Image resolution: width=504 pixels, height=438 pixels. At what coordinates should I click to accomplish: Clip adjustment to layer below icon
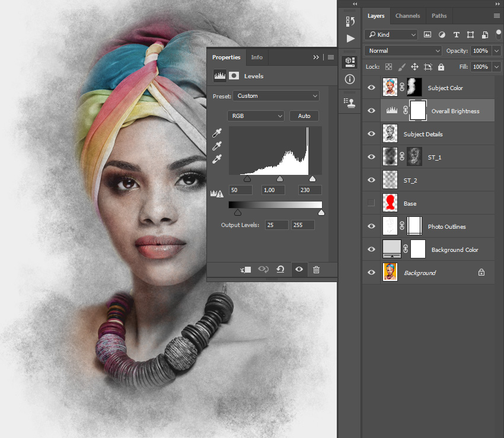(x=246, y=270)
